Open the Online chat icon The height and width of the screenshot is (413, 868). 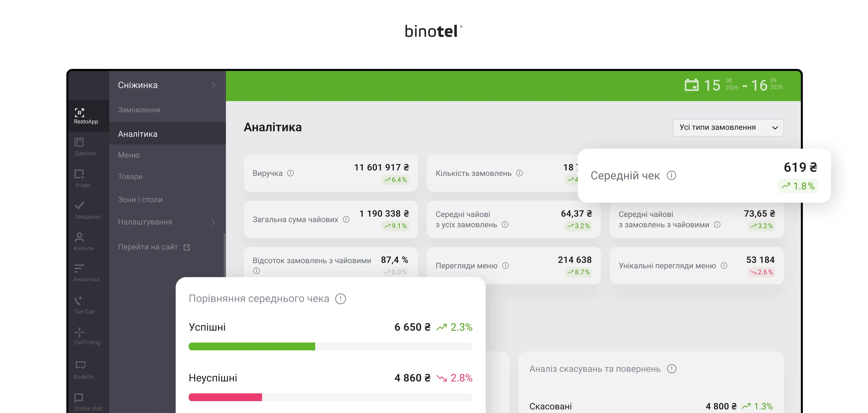click(x=79, y=398)
